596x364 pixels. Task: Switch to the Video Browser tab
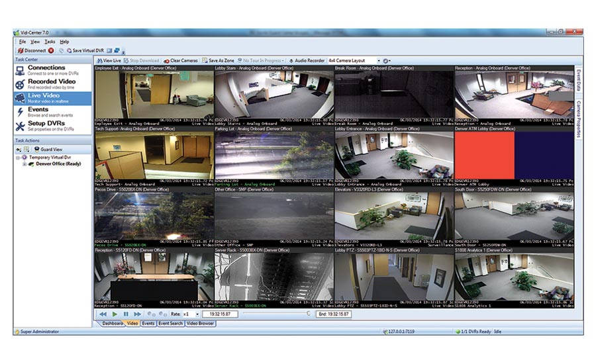(200, 324)
